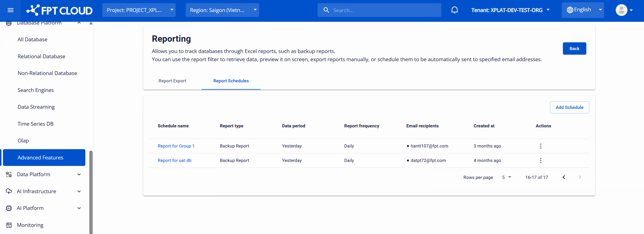
Task: Open actions menu for Report for Group 1
Action: (x=540, y=146)
